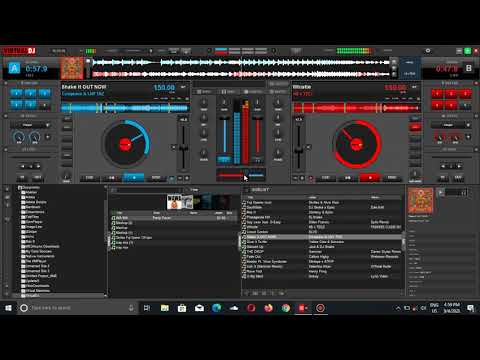Viewport: 480px width, 360px height.
Task: Click deck A first effect knob
Action: [19, 137]
